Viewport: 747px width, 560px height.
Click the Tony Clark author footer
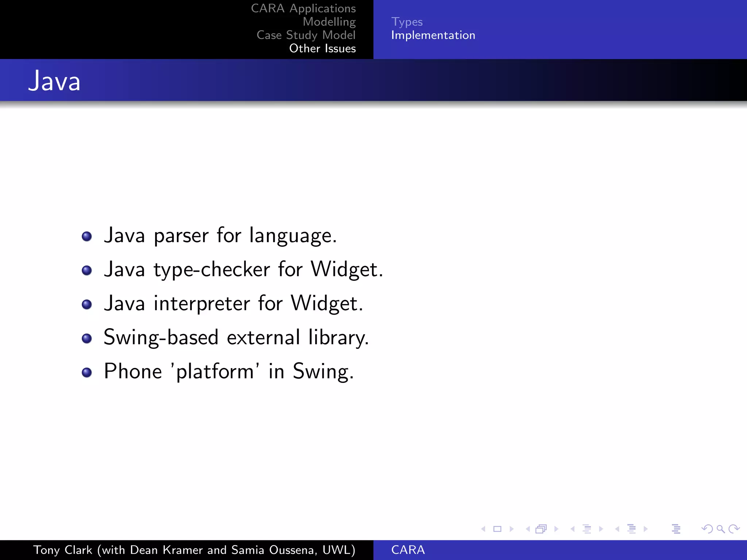(x=194, y=550)
